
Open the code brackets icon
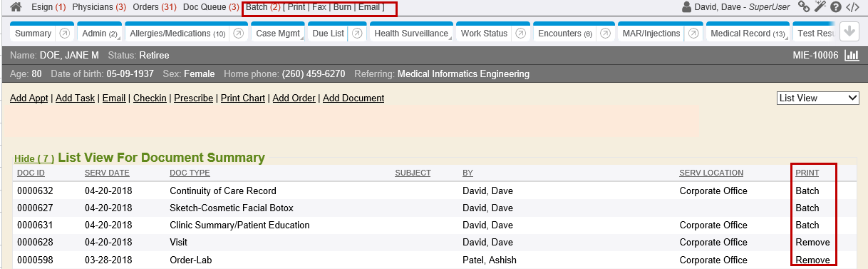click(x=852, y=7)
